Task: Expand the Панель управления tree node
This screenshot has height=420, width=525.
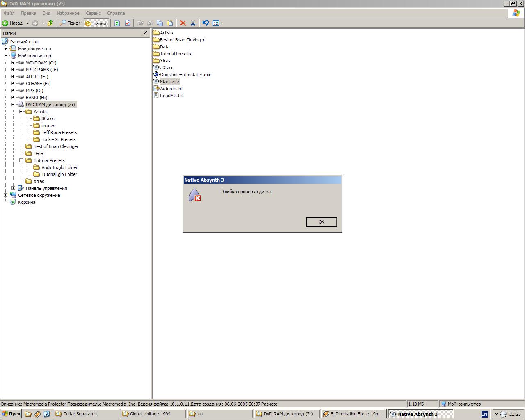Action: (14, 188)
